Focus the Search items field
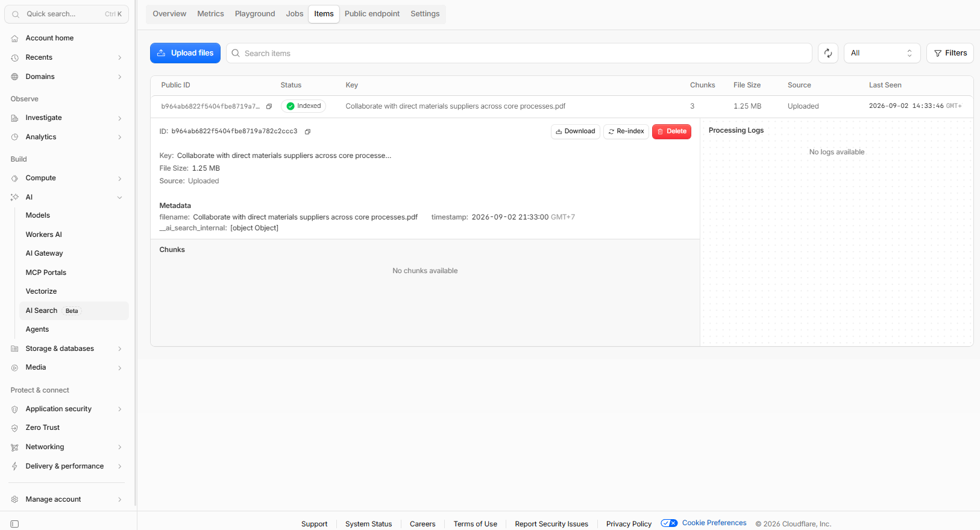 point(519,53)
